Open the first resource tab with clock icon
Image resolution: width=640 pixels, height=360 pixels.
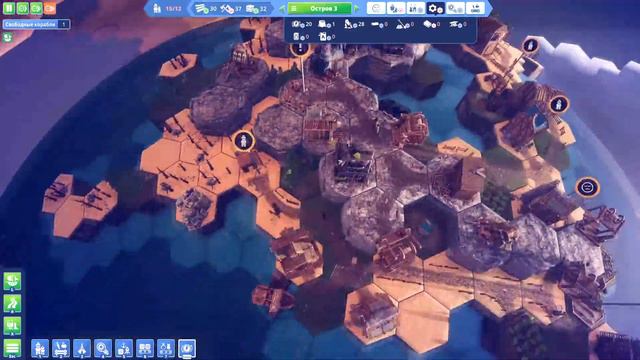(376, 8)
